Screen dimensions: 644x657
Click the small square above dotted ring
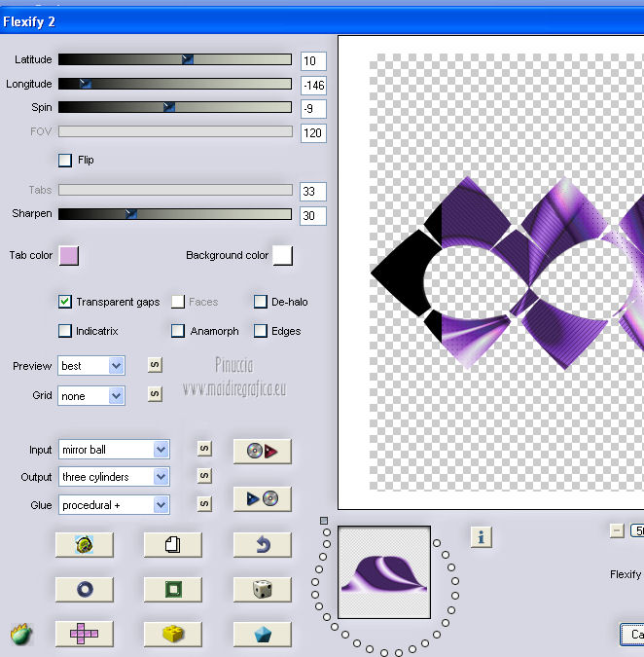click(324, 521)
